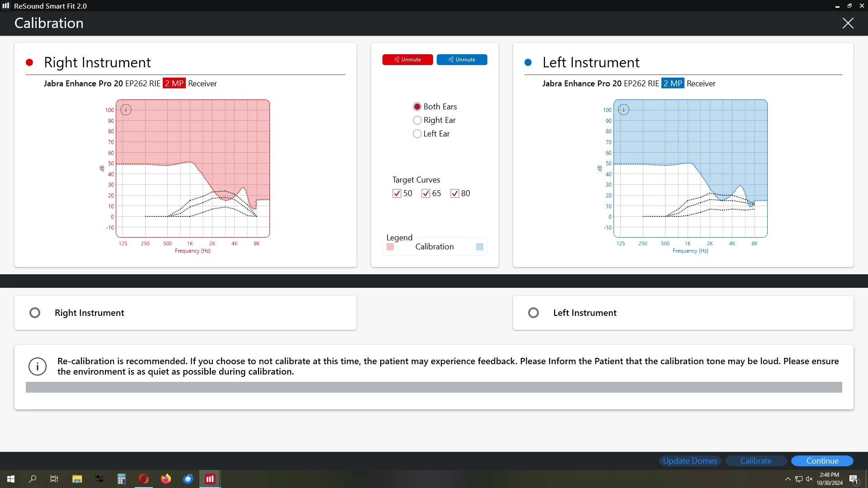Click the pink calibration legend swatch
This screenshot has height=488, width=868.
pyautogui.click(x=390, y=247)
